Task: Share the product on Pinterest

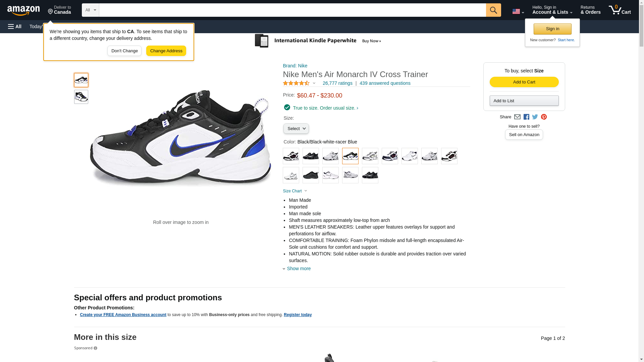Action: pos(544,117)
